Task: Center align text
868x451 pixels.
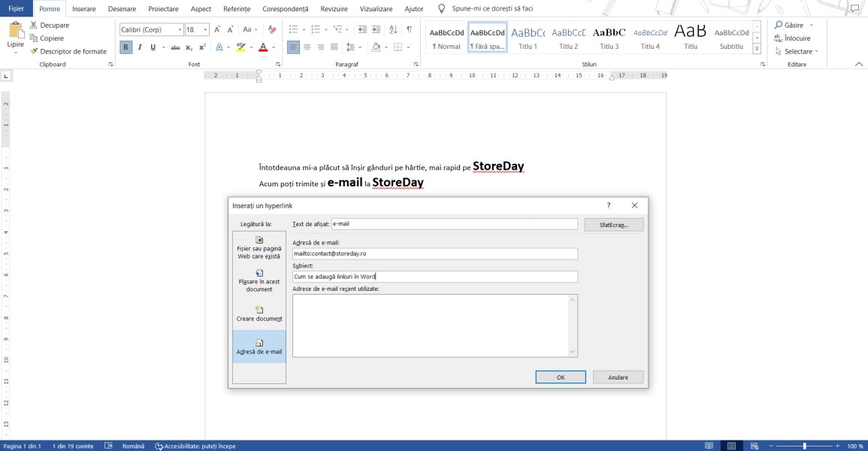Action: (x=307, y=47)
